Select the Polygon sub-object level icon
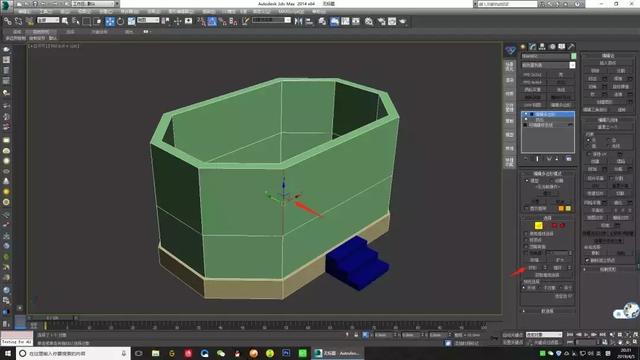The image size is (640, 360). tap(554, 226)
